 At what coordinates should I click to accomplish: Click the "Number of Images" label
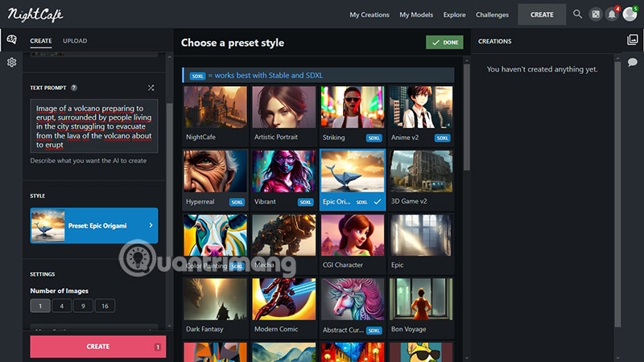coord(59,290)
